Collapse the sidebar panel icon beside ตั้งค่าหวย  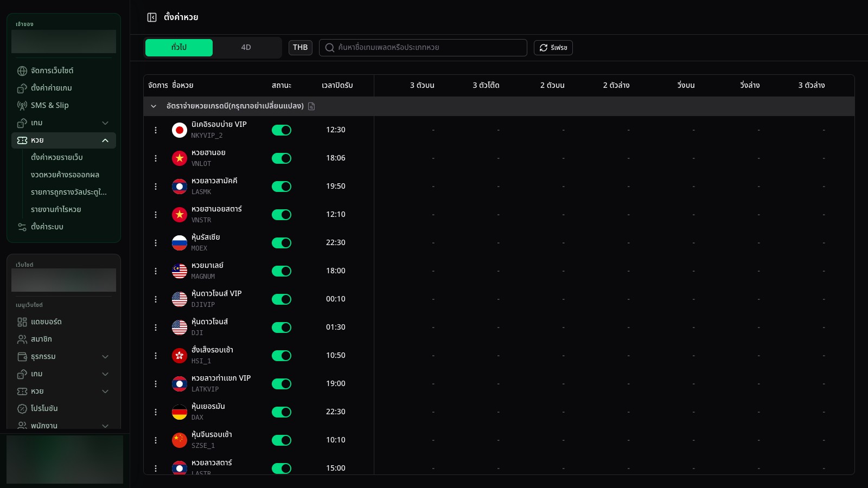point(152,17)
